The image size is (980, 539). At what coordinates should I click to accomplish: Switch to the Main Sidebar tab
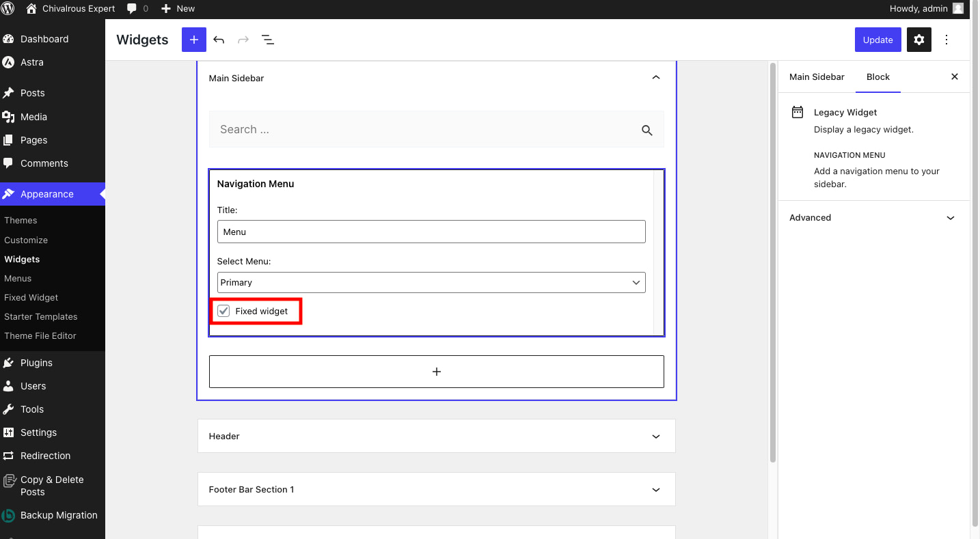(817, 77)
